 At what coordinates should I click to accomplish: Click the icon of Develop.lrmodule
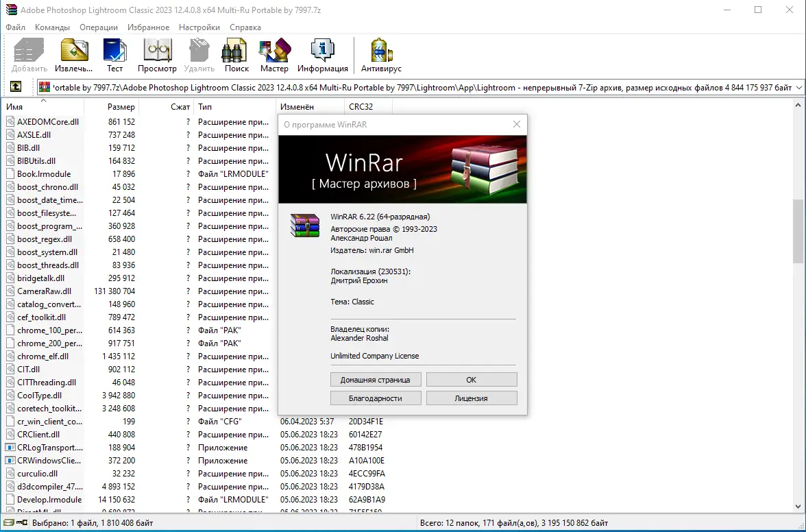coord(10,500)
